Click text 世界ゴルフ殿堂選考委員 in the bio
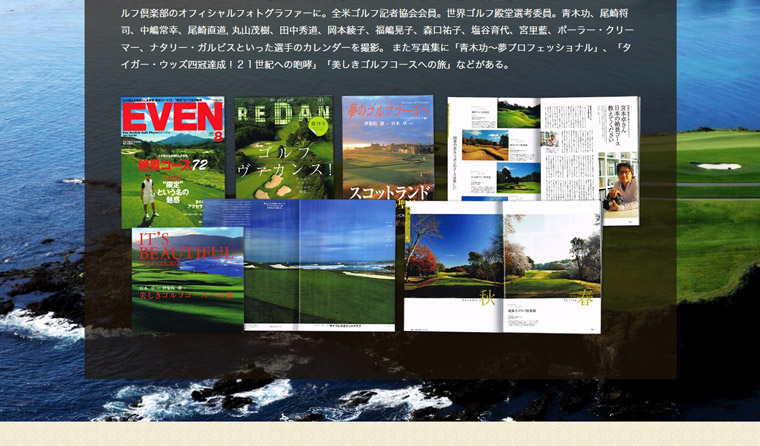 click(499, 14)
